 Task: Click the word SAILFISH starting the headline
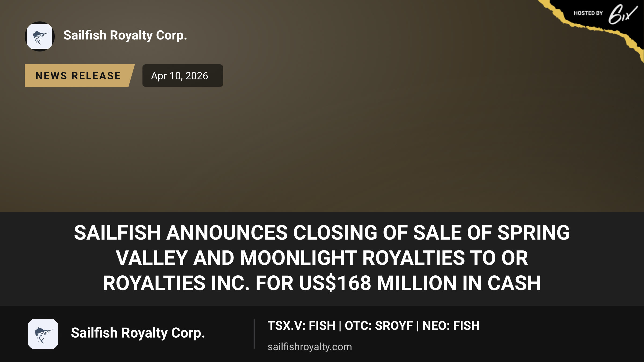pyautogui.click(x=117, y=233)
